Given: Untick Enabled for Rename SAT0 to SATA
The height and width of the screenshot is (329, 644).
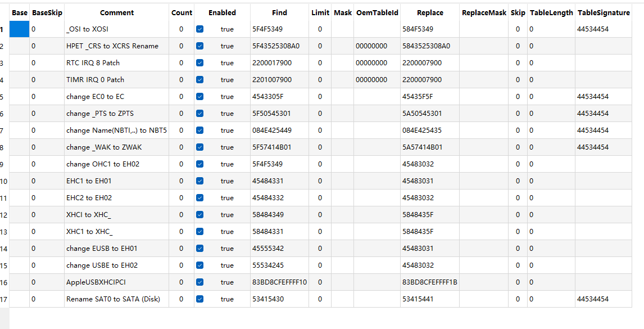Looking at the screenshot, I should point(199,299).
